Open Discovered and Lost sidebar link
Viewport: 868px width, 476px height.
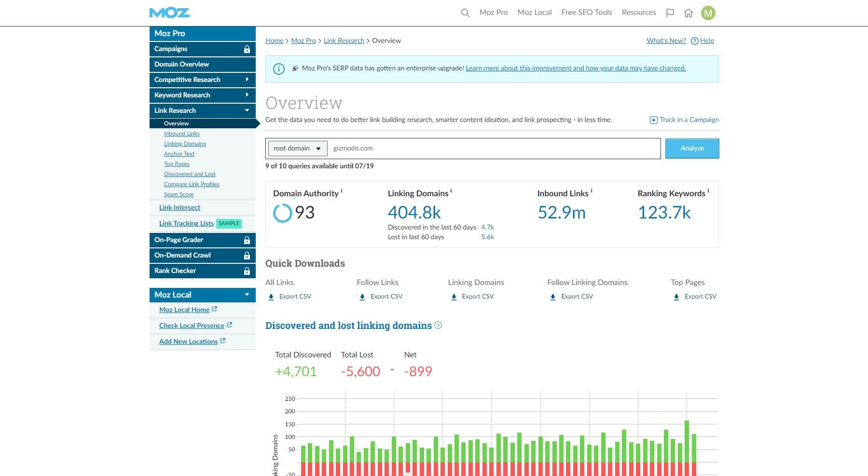190,174
